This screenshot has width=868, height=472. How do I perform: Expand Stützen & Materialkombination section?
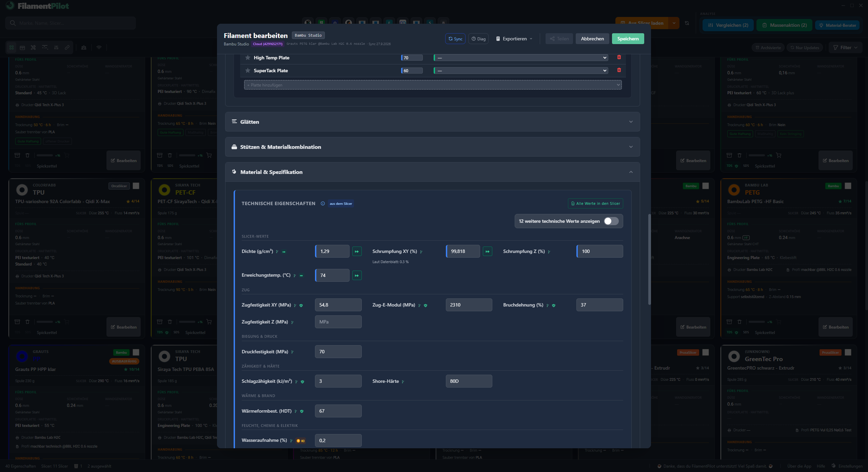pyautogui.click(x=432, y=147)
